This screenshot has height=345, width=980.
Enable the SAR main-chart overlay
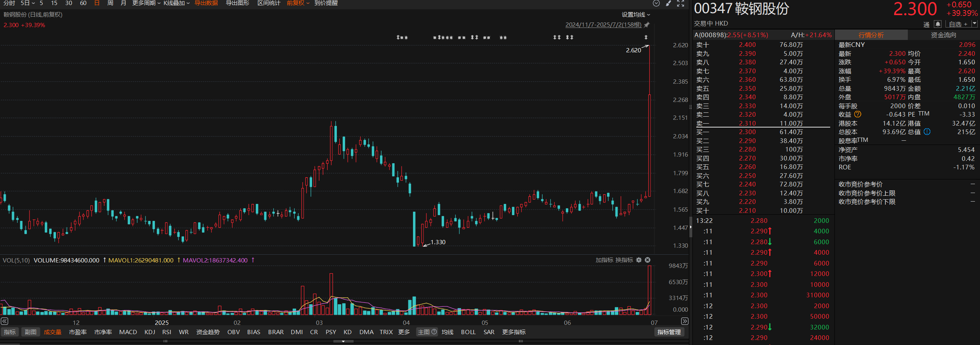(489, 332)
